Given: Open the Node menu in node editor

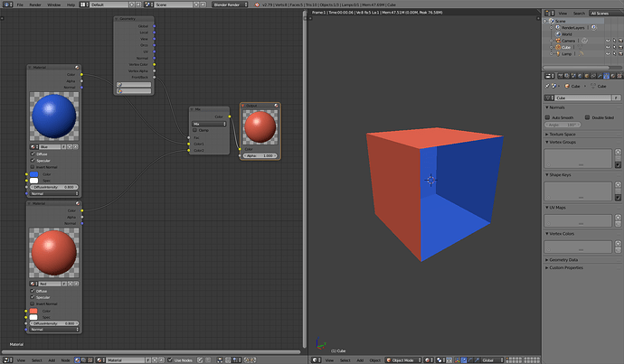Looking at the screenshot, I should click(65, 360).
